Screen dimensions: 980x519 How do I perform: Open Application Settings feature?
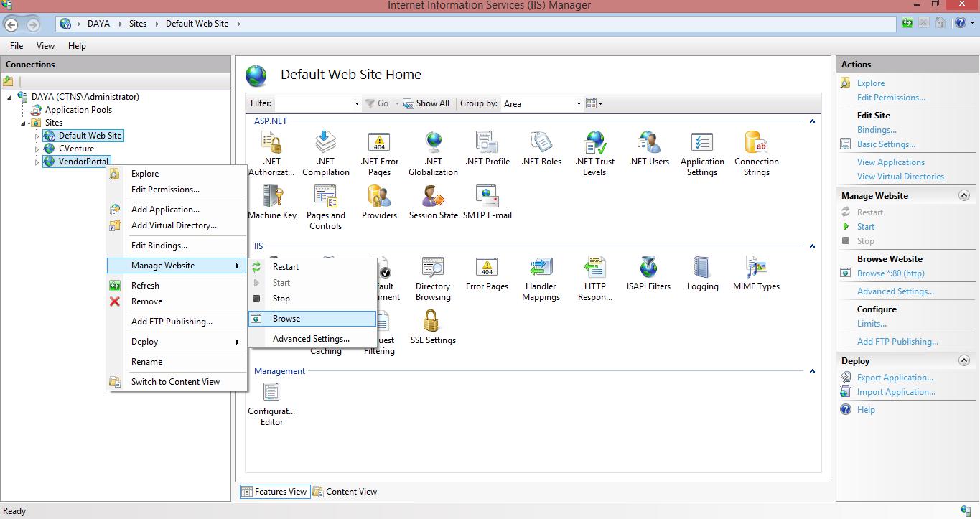coord(702,154)
